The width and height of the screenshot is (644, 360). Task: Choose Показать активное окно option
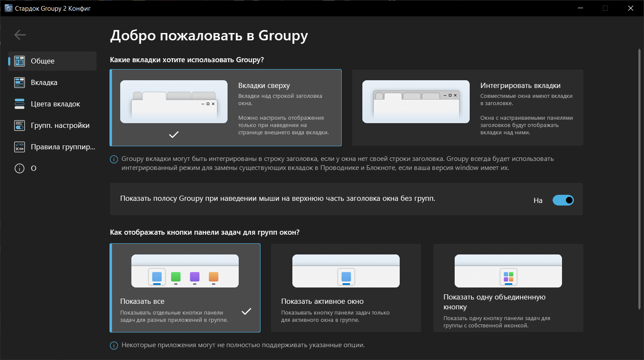point(346,288)
